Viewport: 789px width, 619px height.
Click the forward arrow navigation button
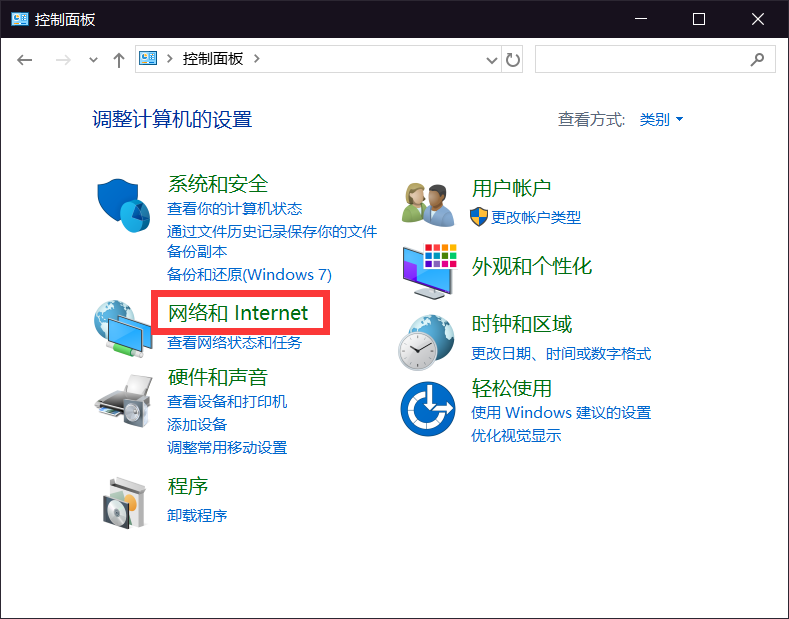click(63, 60)
